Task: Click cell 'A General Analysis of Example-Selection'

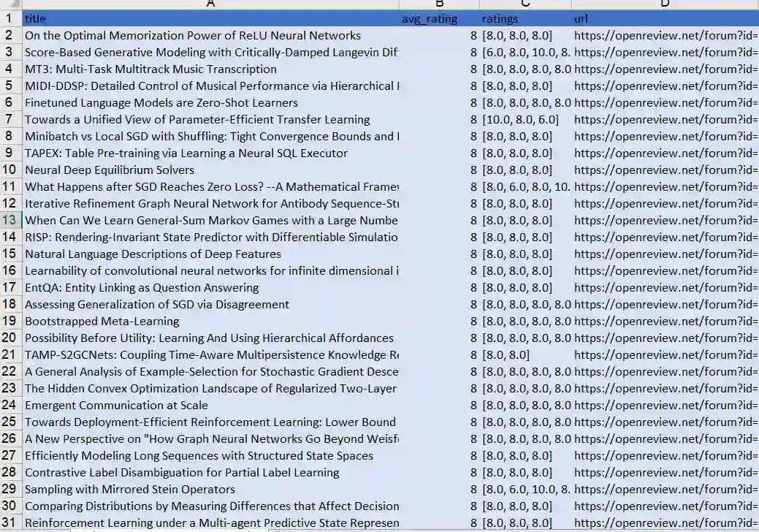Action: click(x=210, y=372)
